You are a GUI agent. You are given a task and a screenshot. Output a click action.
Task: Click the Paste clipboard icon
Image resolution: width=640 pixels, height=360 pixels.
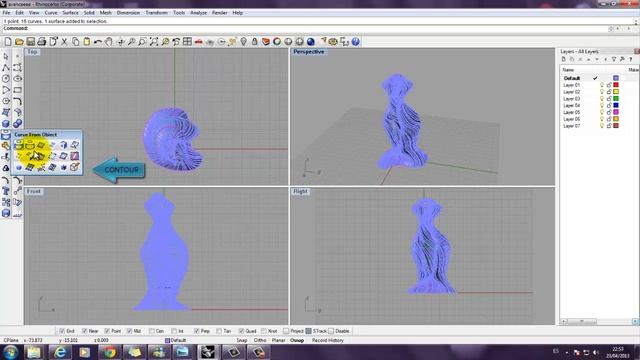coord(87,42)
